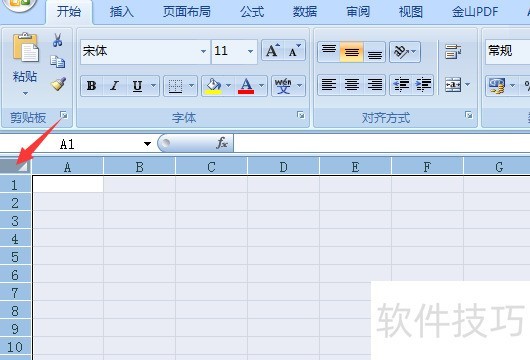The image size is (530, 360).
Task: Click the accounting number format icon
Action: pyautogui.click(x=497, y=86)
